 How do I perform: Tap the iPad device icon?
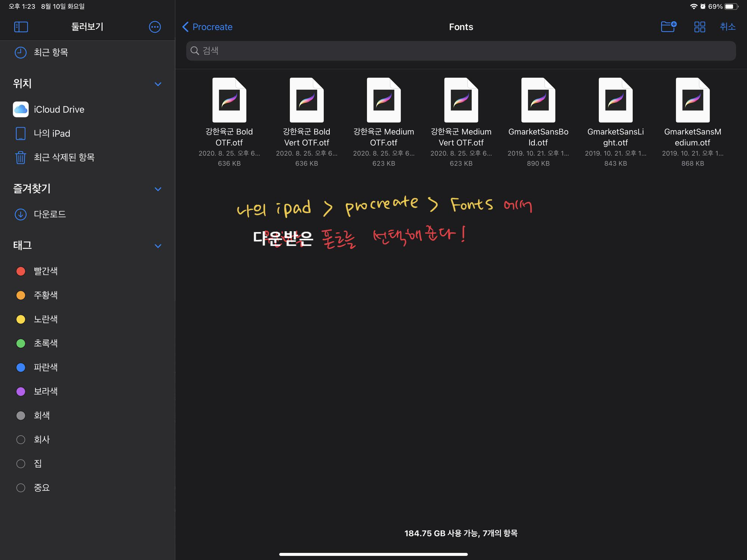(x=21, y=133)
